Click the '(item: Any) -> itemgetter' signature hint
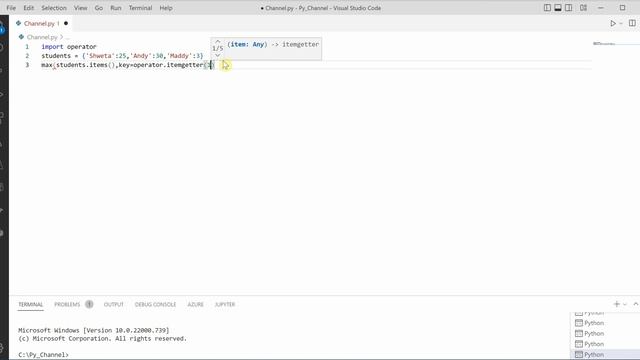The image size is (640, 360). (273, 44)
